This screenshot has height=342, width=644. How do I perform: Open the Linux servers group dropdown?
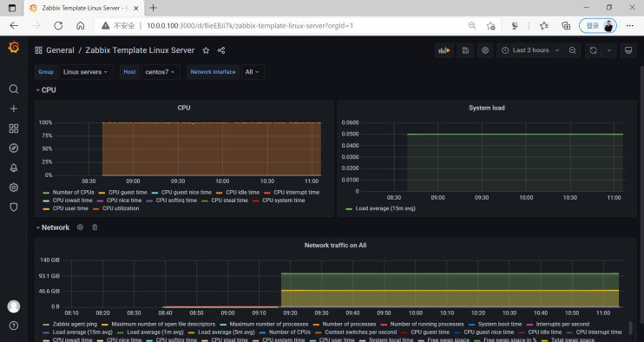pos(86,72)
